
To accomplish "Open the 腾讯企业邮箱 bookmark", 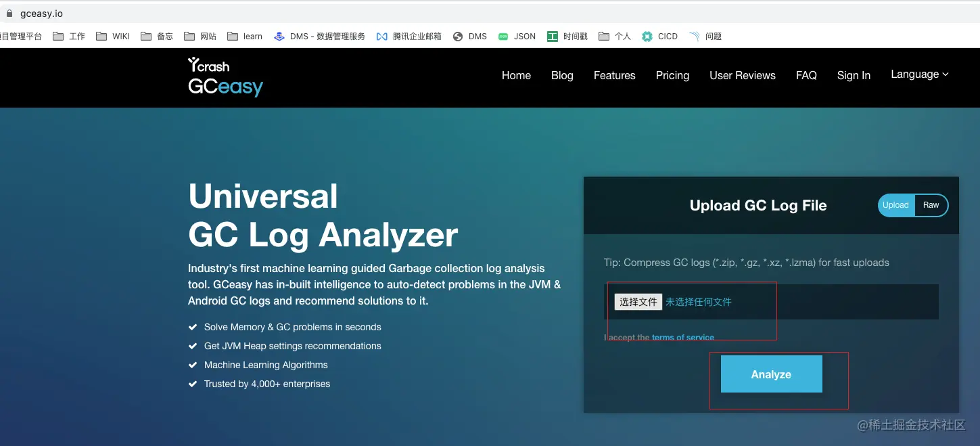I will (409, 37).
